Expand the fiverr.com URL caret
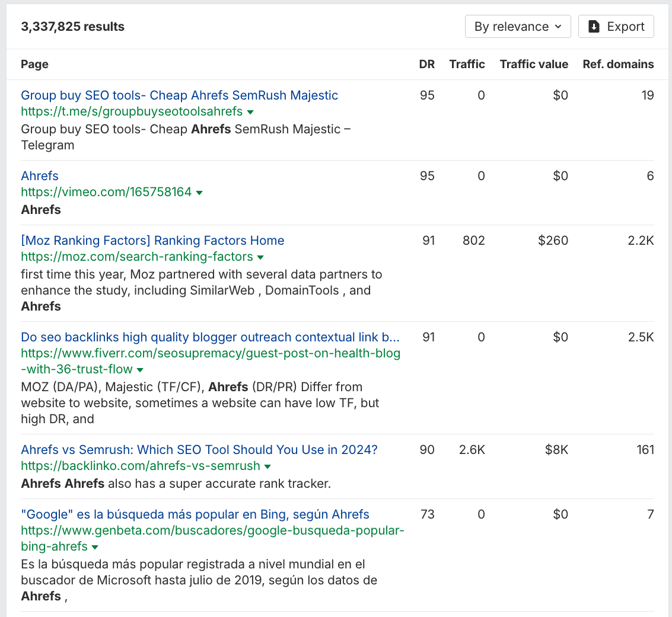The width and height of the screenshot is (672, 617). [x=140, y=370]
